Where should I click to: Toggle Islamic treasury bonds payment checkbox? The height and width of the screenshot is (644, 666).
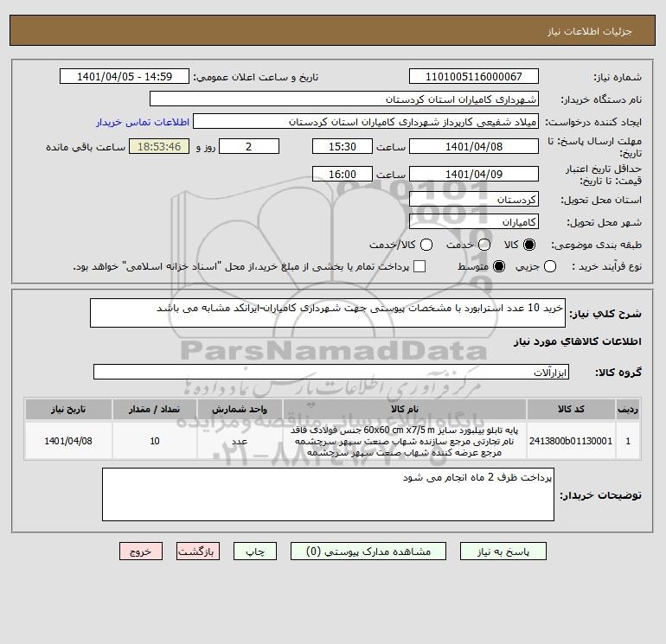click(x=419, y=266)
